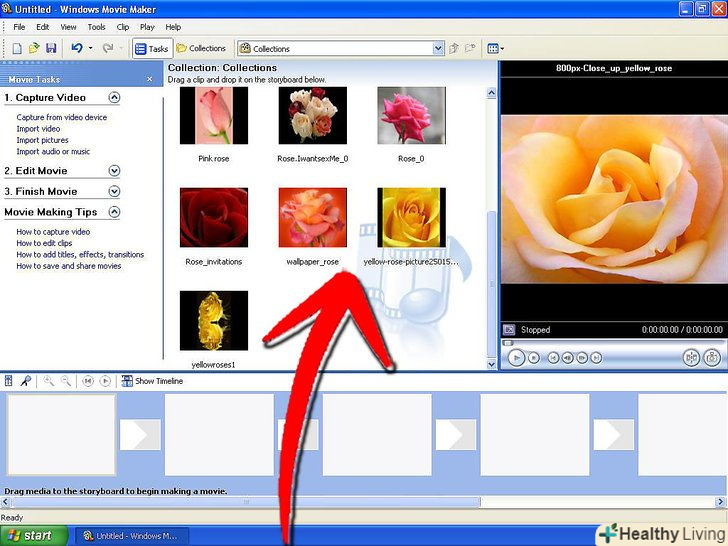Click the Set Audio Levels icon
This screenshot has width=728, height=546.
point(8,381)
